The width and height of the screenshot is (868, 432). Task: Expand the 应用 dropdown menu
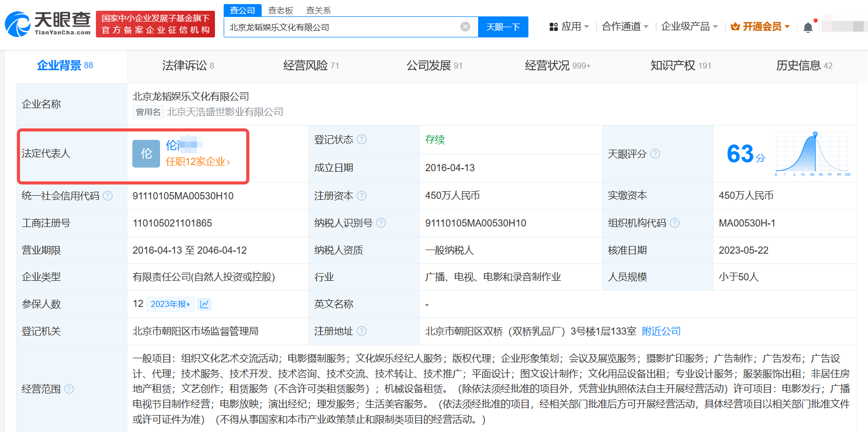click(586, 27)
